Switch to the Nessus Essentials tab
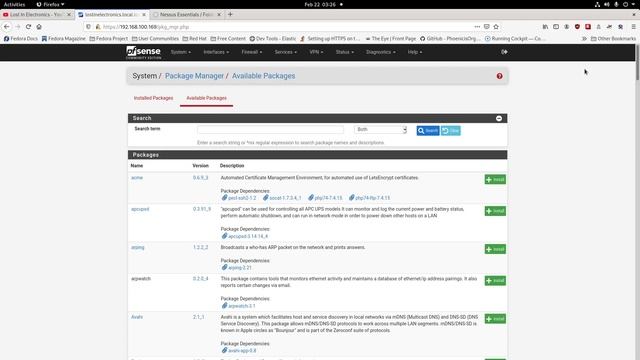Viewport: 640px width, 360px height. pos(187,14)
